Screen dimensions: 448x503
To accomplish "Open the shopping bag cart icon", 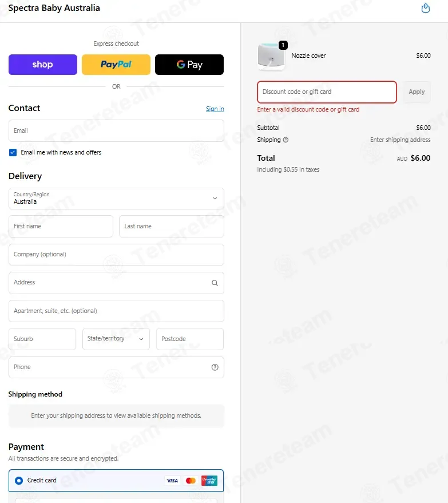I will click(x=425, y=8).
